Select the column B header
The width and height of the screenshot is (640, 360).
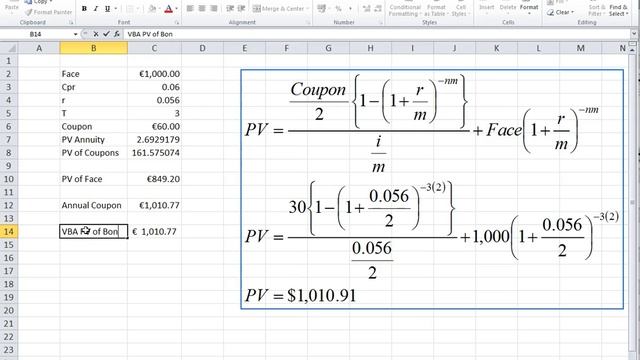pyautogui.click(x=93, y=48)
